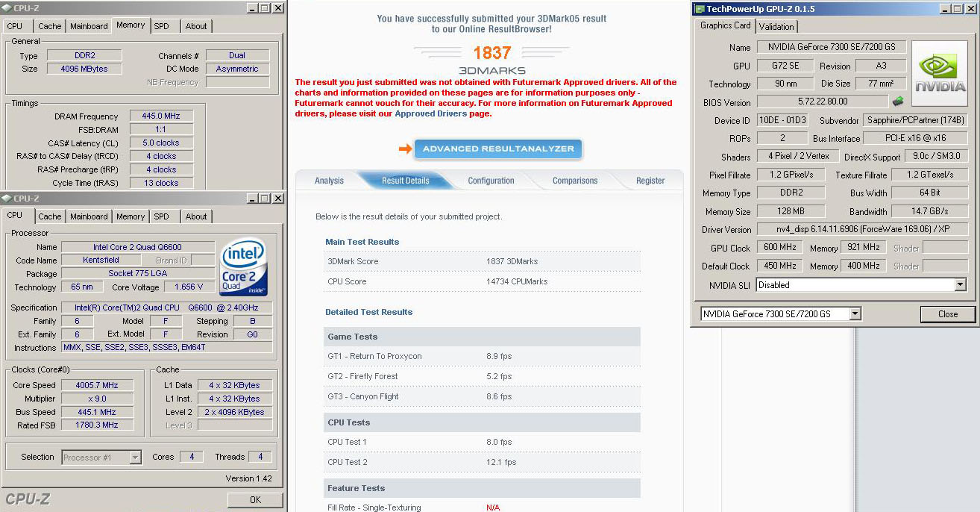This screenshot has height=512, width=980.
Task: Click the GT1 - Return To Proxycon row
Action: [482, 356]
